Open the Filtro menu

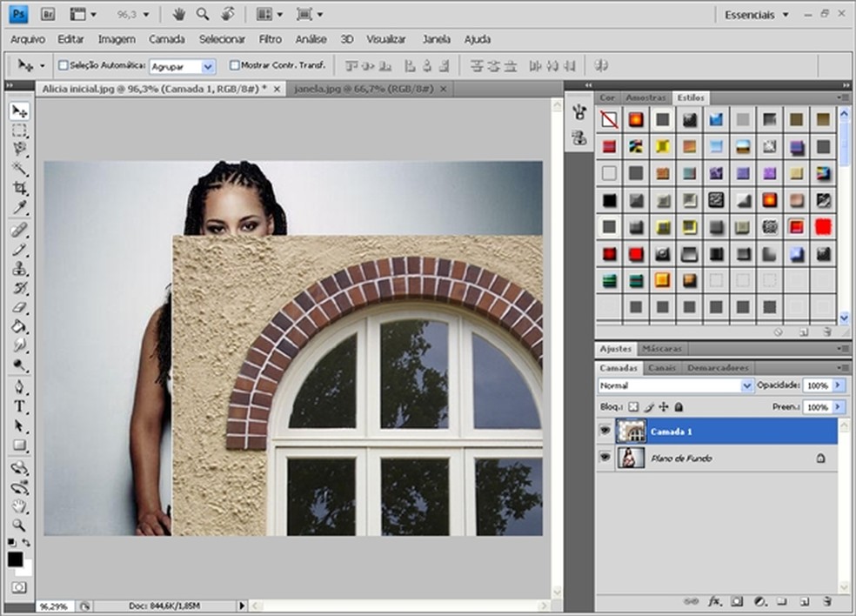click(270, 39)
